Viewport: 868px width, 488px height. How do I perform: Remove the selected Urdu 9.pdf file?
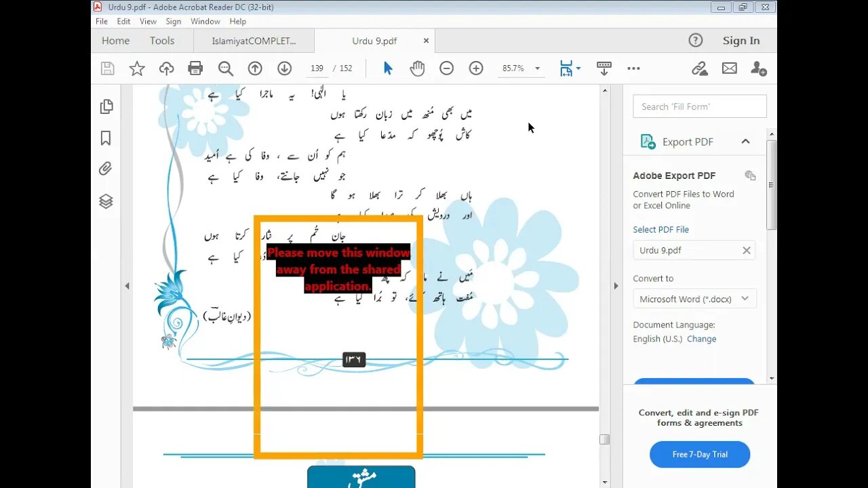746,250
